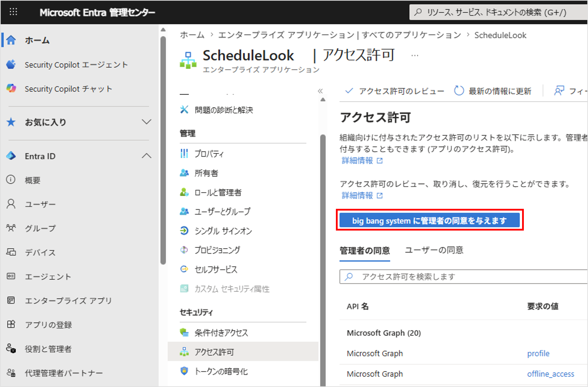588x387 pixels.
Task: Click the Security Copilot チャット icon
Action: (x=11, y=88)
